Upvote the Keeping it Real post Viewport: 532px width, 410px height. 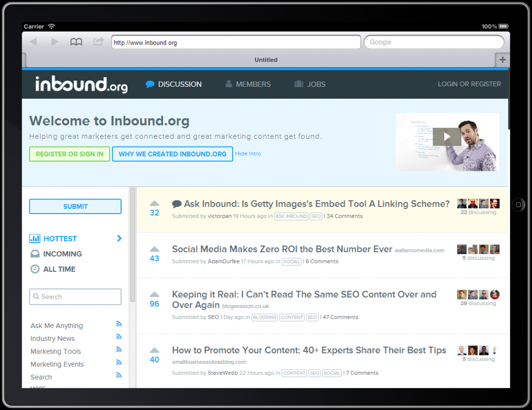154,294
